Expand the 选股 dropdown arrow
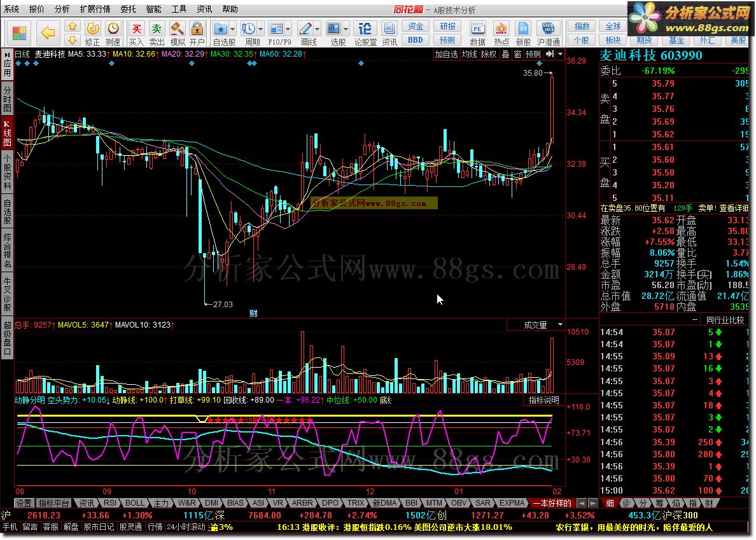756x540 pixels. [346, 29]
